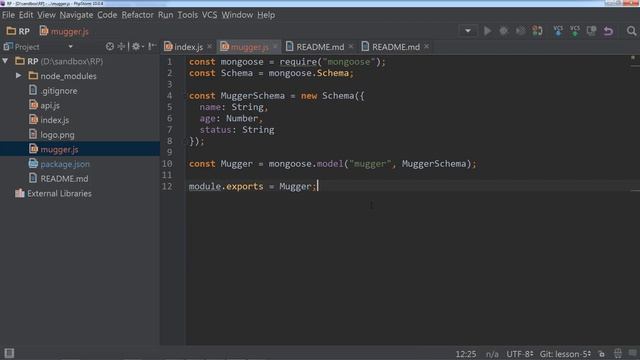Viewport: 640px width, 360px height.
Task: Close the second README.md tab
Action: [x=427, y=47]
